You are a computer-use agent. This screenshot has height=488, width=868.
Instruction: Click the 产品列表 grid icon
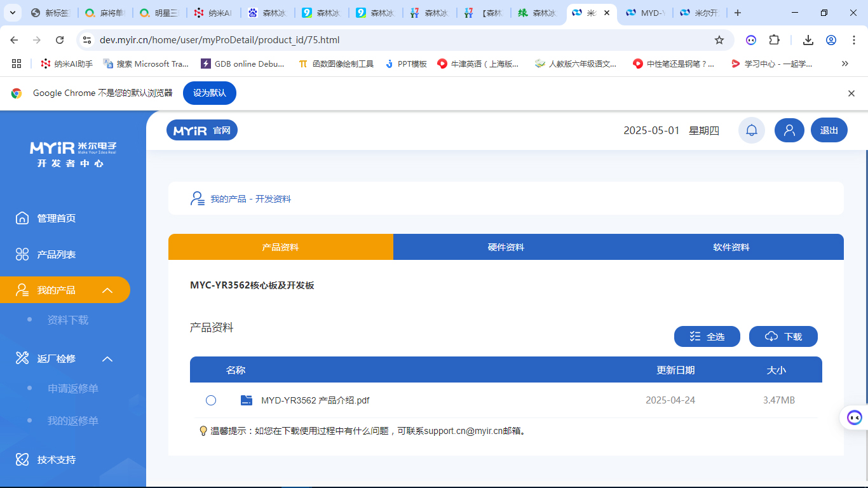click(x=22, y=254)
